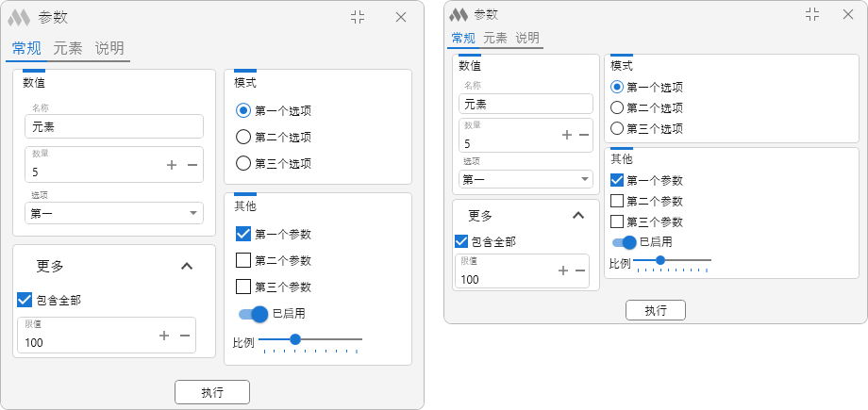This screenshot has height=410, width=868.
Task: Click the 名称 input field in left window
Action: click(114, 126)
